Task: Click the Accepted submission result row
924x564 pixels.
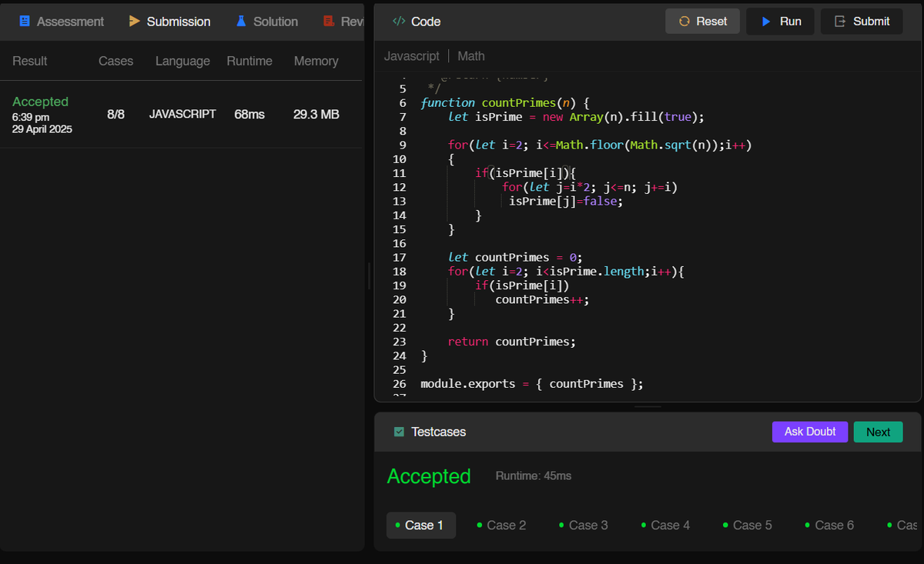Action: pos(181,115)
